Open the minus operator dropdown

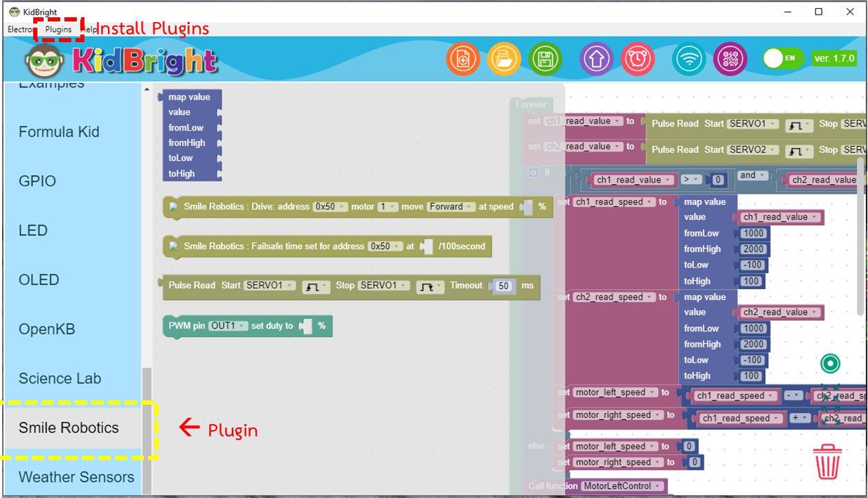(x=793, y=396)
